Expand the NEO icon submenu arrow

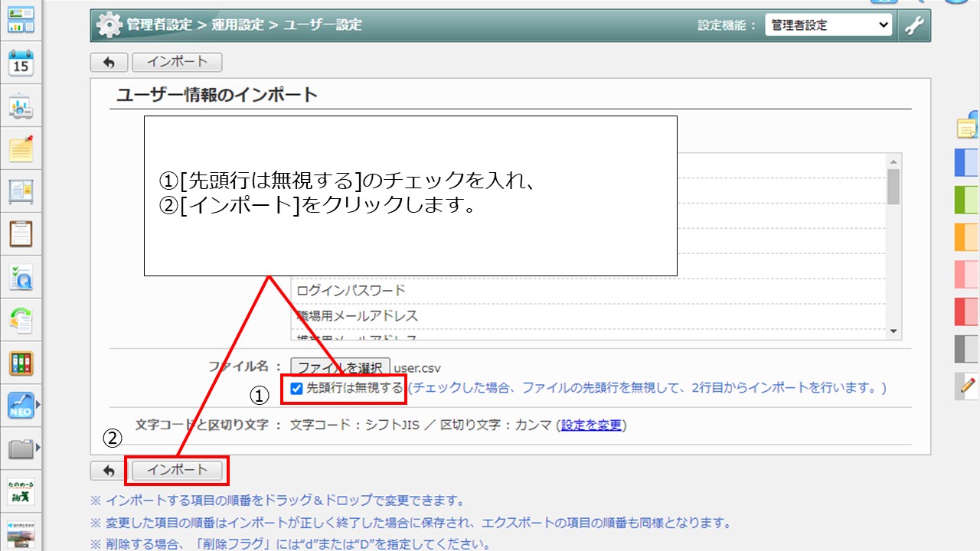pyautogui.click(x=38, y=406)
